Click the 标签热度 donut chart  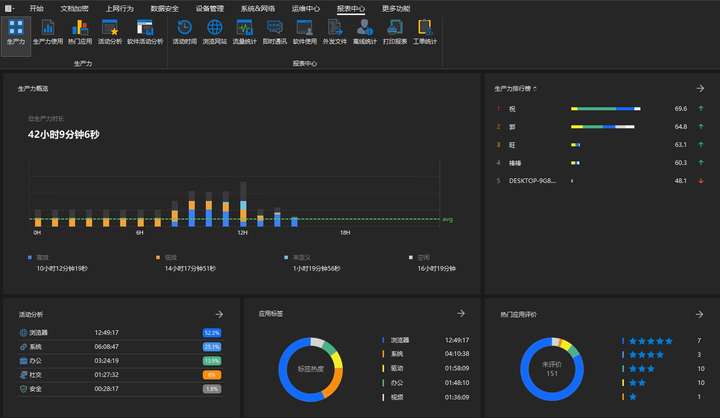coord(311,369)
